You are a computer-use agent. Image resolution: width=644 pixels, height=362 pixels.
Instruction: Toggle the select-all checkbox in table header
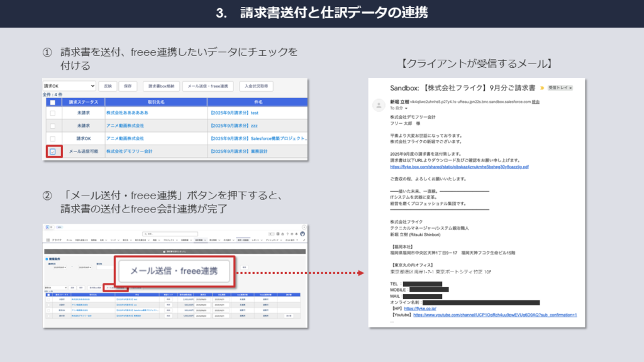click(x=52, y=102)
